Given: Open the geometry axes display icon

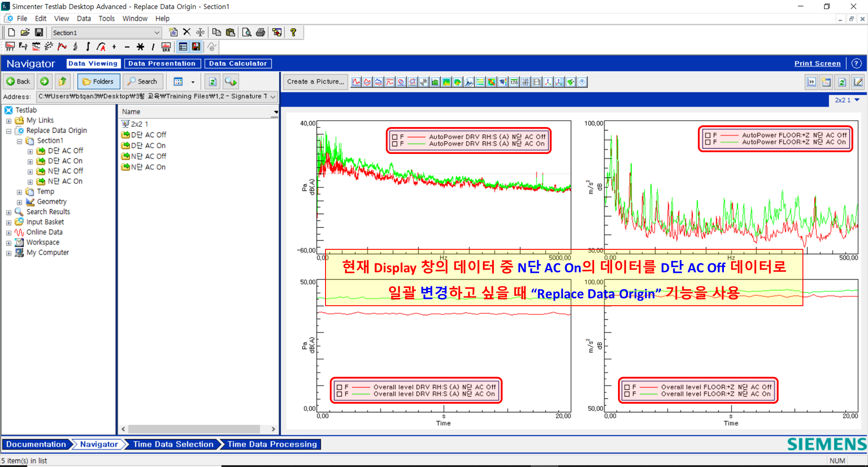Looking at the screenshot, I should 548,82.
